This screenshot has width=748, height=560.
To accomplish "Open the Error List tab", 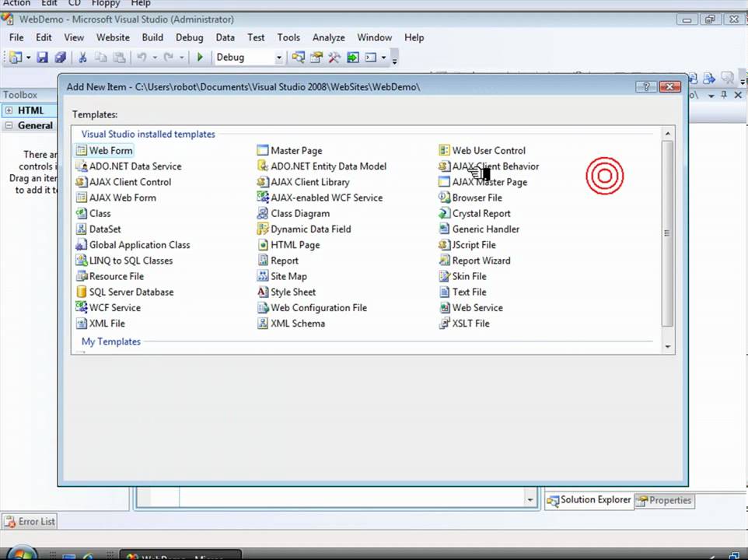I will [30, 521].
